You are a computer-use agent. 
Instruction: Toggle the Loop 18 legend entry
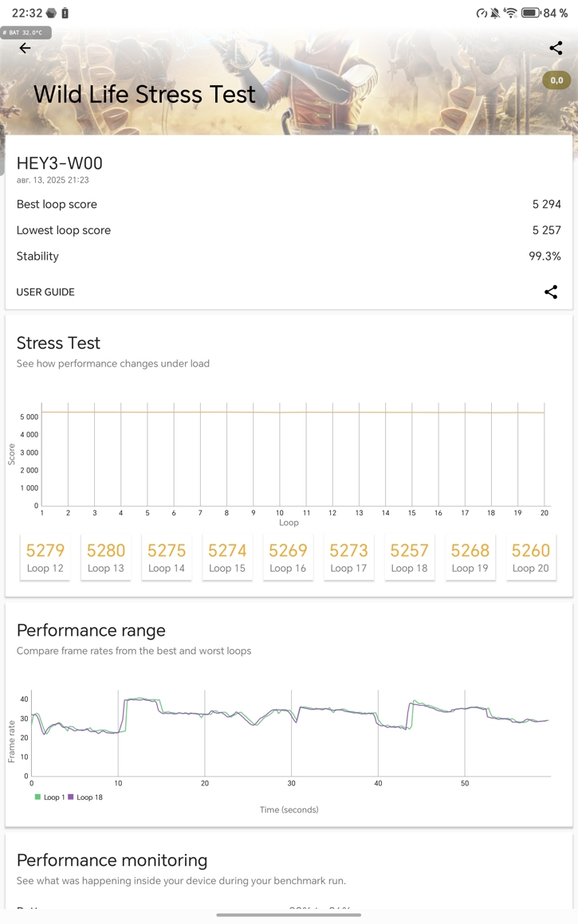85,797
